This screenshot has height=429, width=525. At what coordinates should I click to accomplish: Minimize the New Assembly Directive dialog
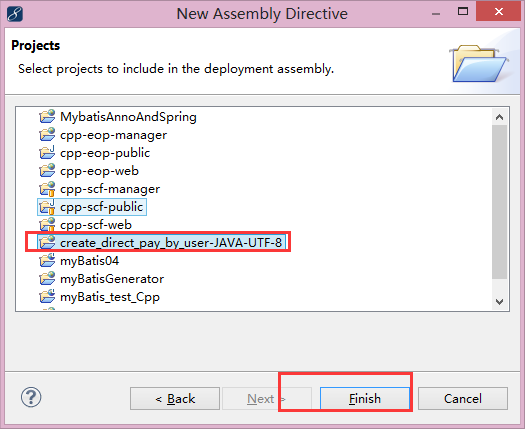pos(436,13)
